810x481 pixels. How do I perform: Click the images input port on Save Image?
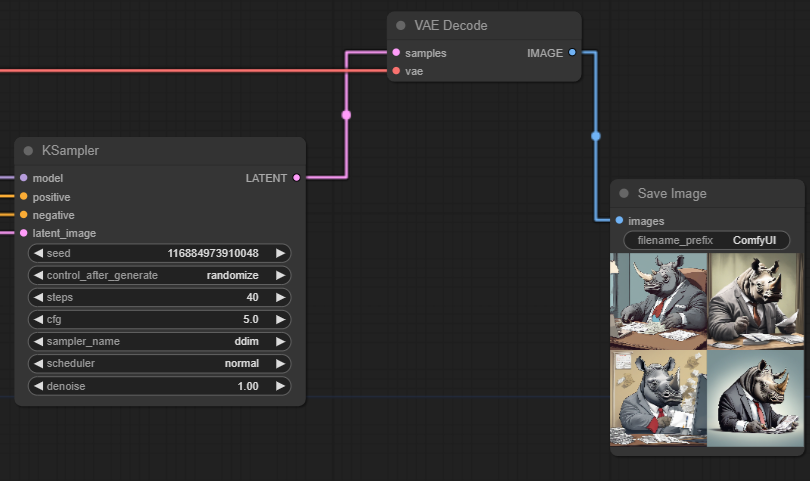620,221
